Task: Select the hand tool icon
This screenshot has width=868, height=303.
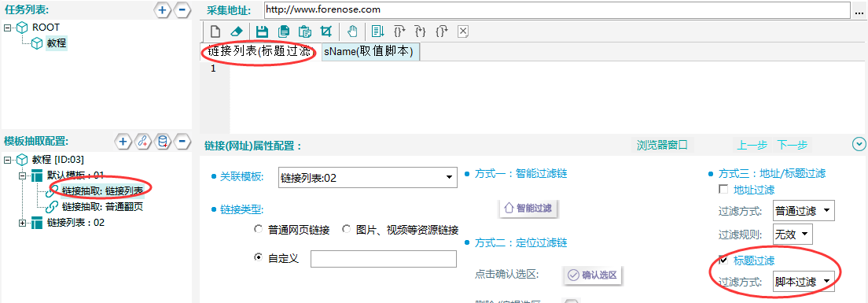Action: coord(352,31)
